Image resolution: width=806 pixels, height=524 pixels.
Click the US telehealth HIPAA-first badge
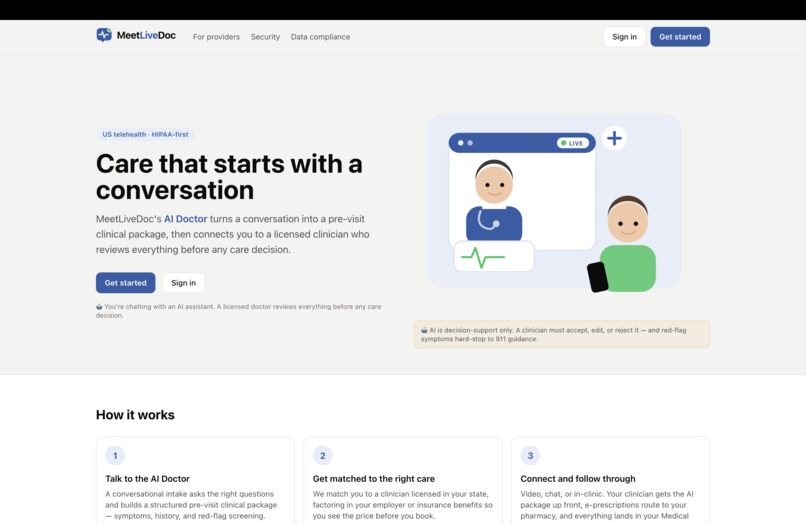tap(145, 135)
